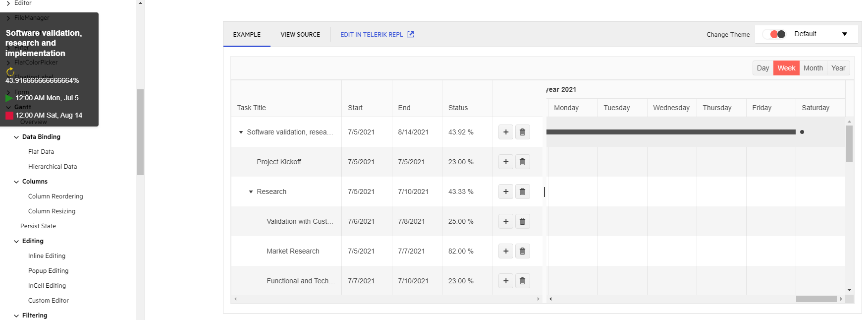The height and width of the screenshot is (320, 868).
Task: Collapse the Software validation parent task
Action: (x=241, y=132)
